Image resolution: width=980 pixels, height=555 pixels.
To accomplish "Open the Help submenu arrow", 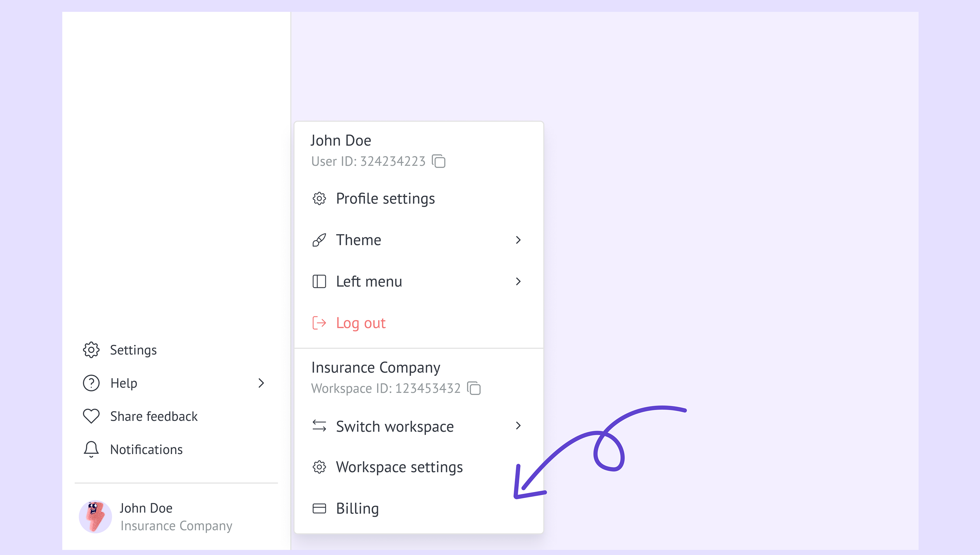I will (261, 383).
